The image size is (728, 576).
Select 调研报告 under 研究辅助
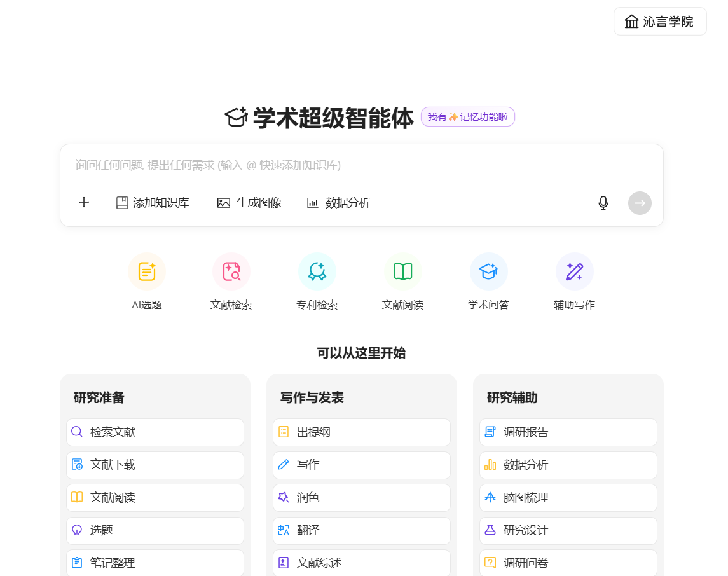(568, 432)
